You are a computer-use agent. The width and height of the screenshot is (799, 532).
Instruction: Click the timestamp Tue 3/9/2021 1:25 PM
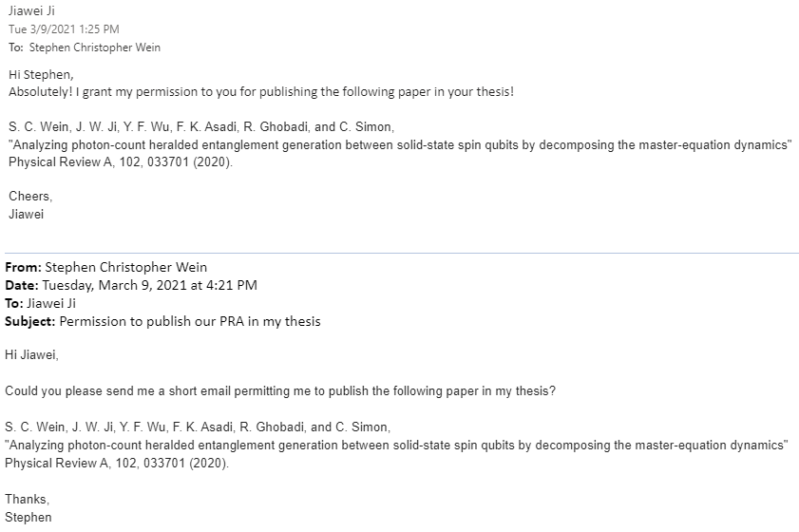pos(64,29)
